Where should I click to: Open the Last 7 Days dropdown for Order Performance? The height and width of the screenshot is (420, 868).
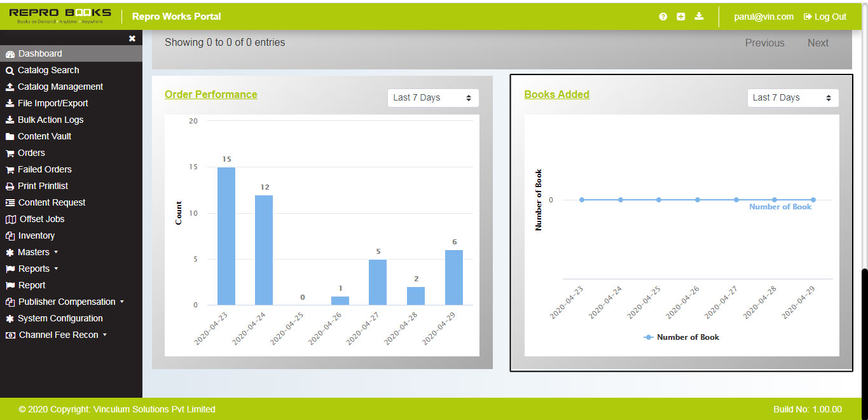point(433,97)
